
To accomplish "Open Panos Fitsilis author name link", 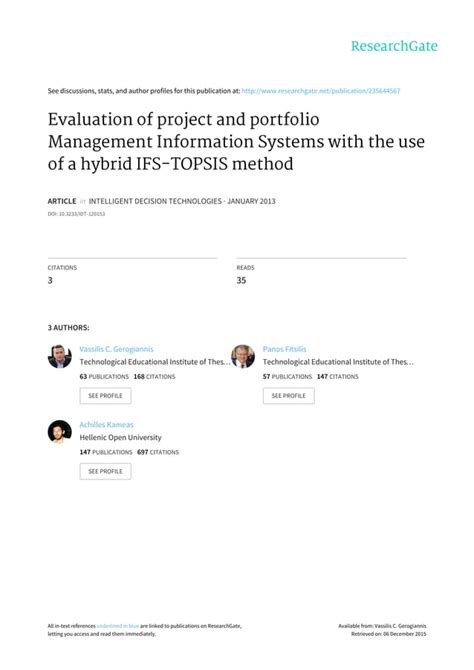I will coord(284,349).
